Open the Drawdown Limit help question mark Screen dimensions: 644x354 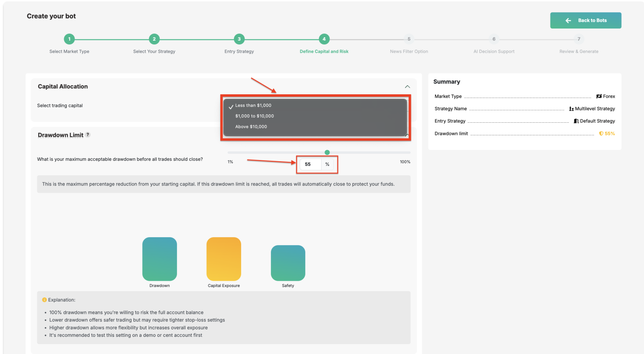click(88, 134)
